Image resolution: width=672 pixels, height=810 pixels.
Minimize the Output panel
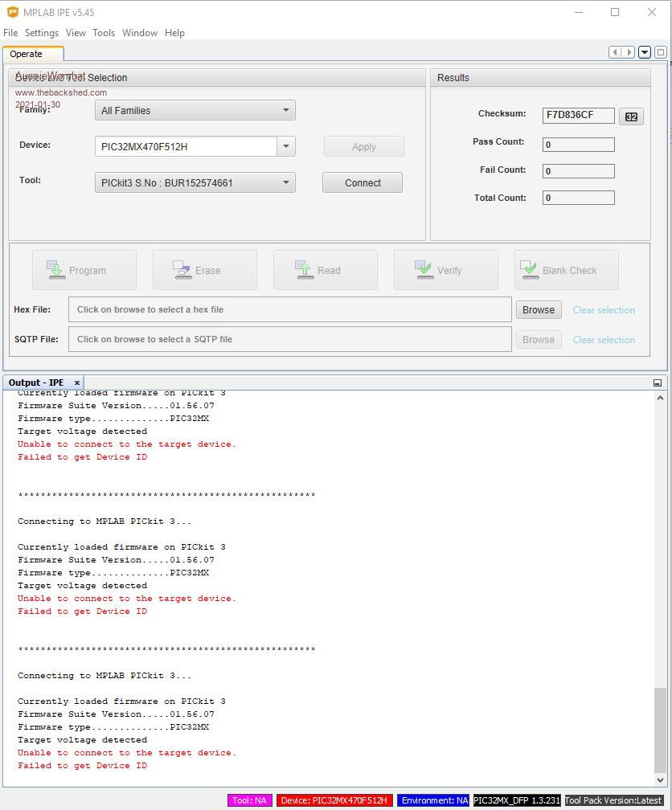[658, 382]
